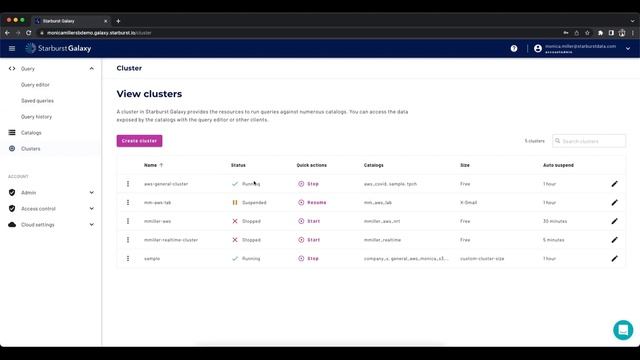
Task: Click the custom-cluster-size value
Action: click(482, 259)
